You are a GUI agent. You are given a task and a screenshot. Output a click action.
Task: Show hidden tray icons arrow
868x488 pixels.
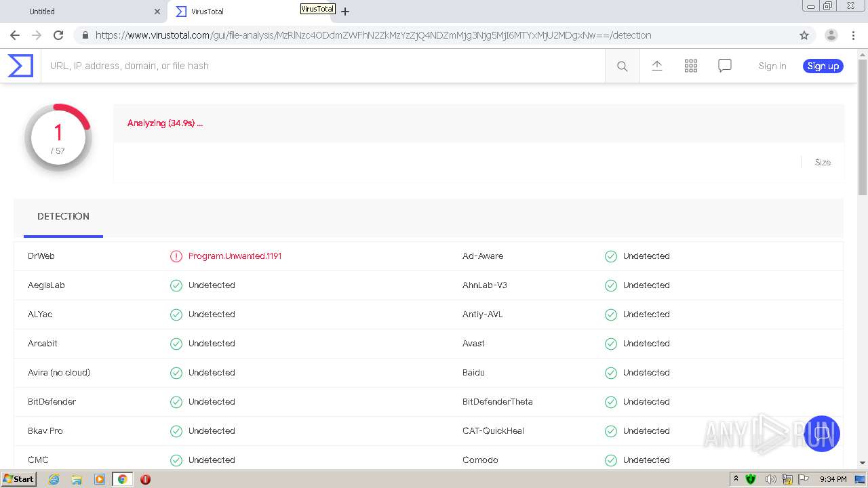(736, 479)
